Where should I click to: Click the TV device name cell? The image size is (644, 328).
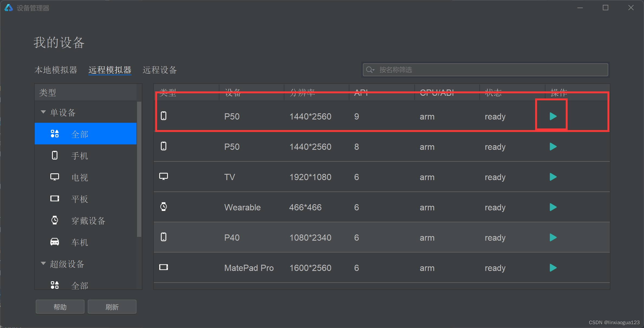click(x=230, y=177)
